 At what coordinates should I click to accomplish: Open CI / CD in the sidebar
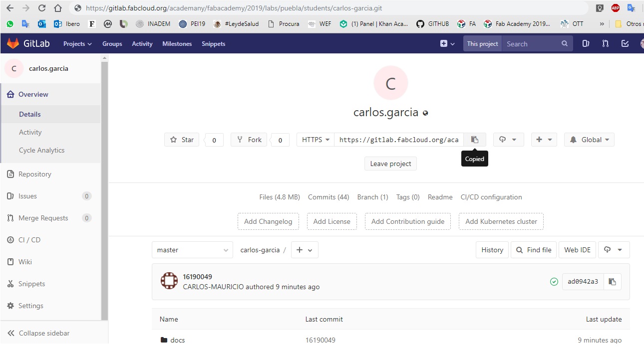click(50, 240)
